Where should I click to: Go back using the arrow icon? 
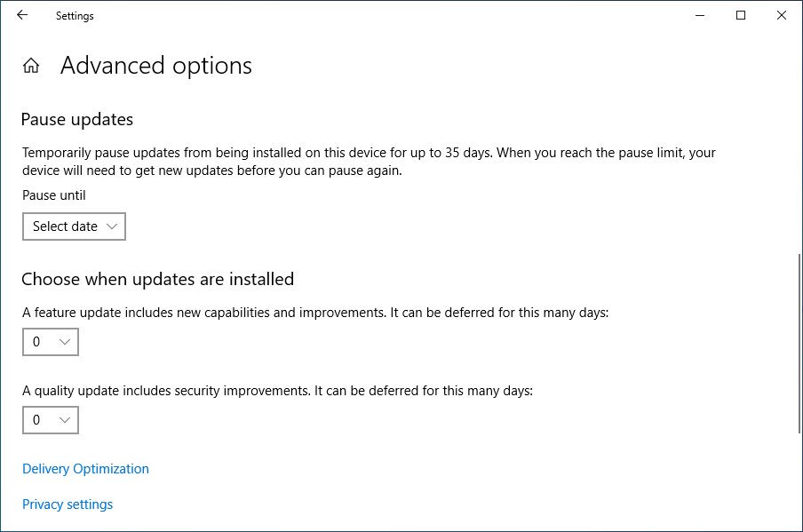(22, 15)
